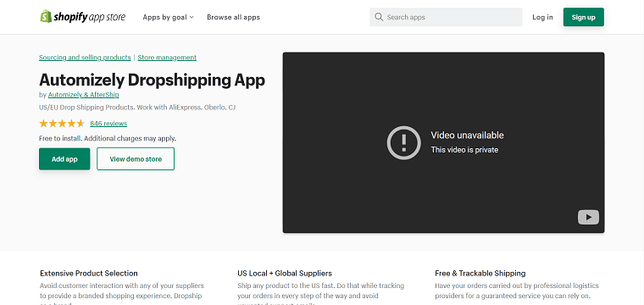Click the Automizely Dropshipping App title

click(x=152, y=80)
